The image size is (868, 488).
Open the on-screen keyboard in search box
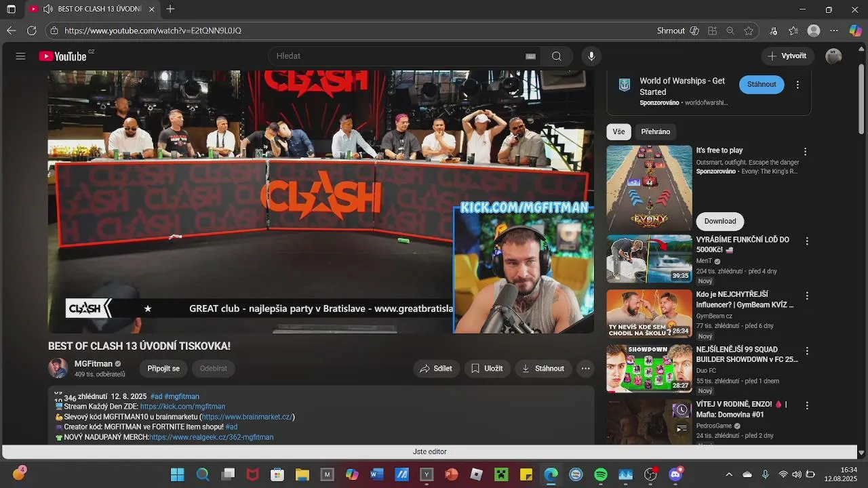point(530,56)
